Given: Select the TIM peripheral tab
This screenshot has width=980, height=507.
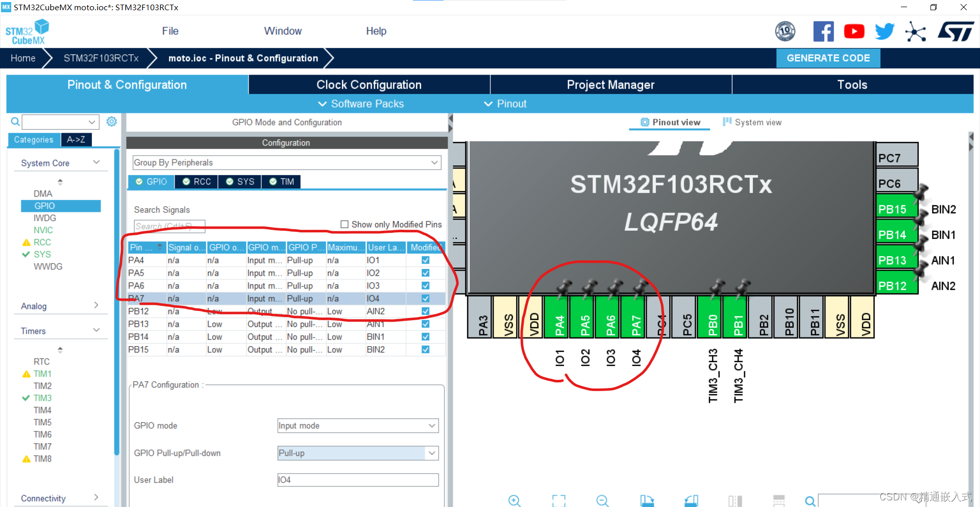Looking at the screenshot, I should [x=281, y=182].
